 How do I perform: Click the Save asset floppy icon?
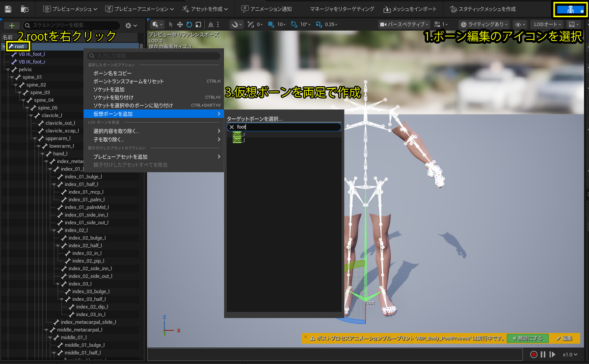[x=8, y=9]
